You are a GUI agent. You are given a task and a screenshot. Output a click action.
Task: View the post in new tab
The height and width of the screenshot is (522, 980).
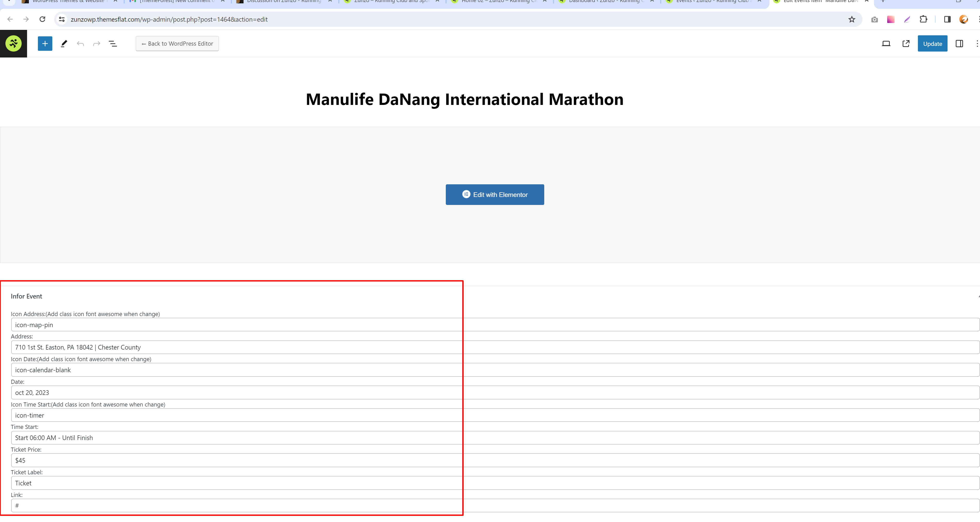pyautogui.click(x=906, y=44)
